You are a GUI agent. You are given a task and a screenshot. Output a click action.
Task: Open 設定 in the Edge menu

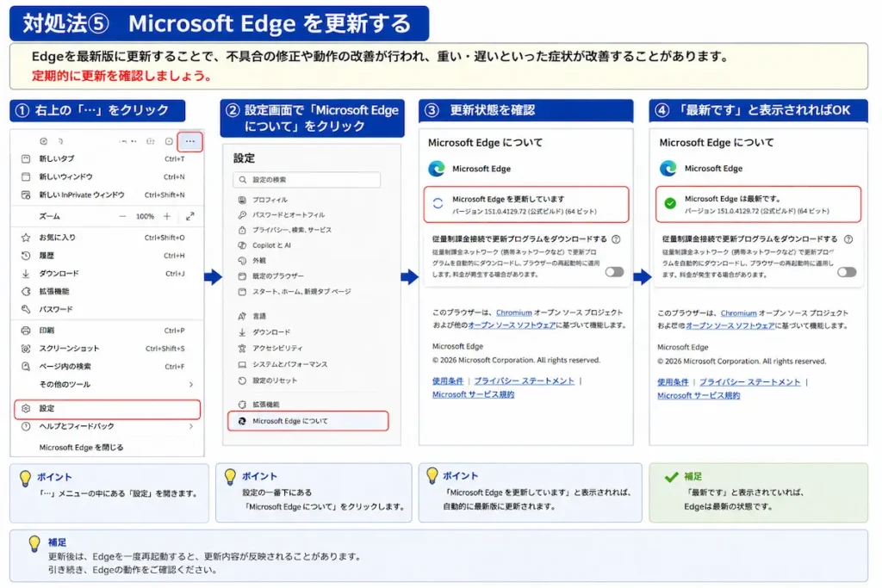[107, 409]
